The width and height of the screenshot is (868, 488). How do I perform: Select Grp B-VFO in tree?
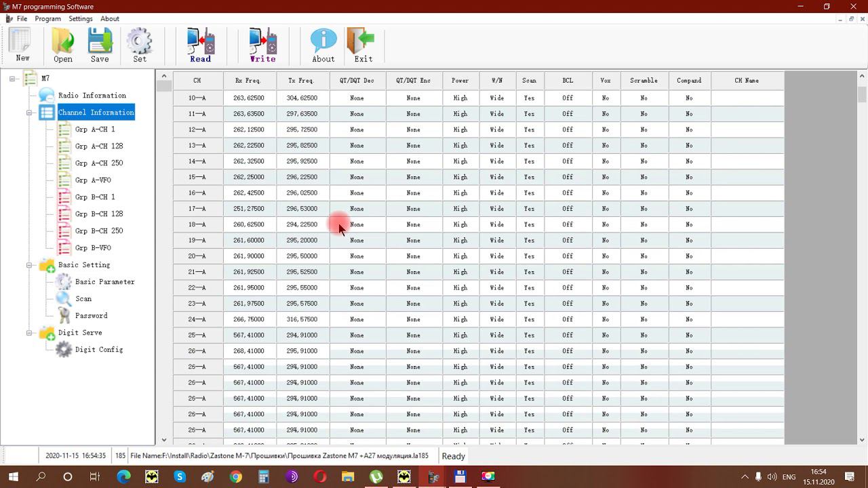pyautogui.click(x=93, y=248)
